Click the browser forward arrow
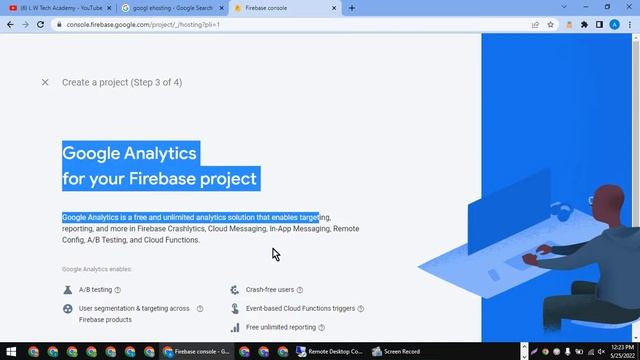This screenshot has height=360, width=640. click(x=25, y=25)
